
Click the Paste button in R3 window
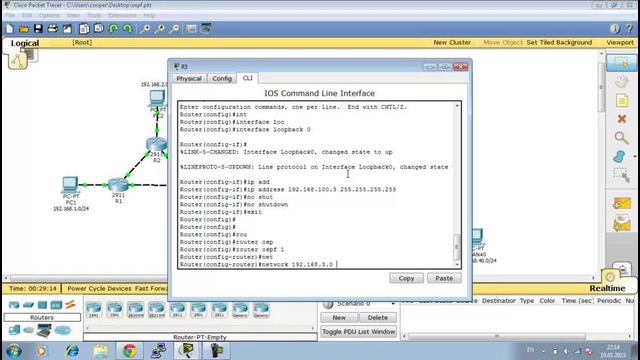[x=444, y=278]
